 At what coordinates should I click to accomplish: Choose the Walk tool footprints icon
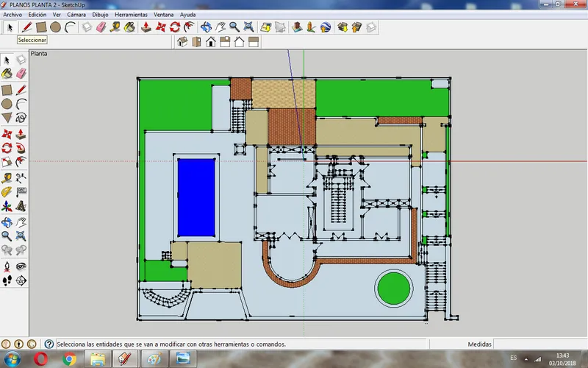(x=7, y=280)
